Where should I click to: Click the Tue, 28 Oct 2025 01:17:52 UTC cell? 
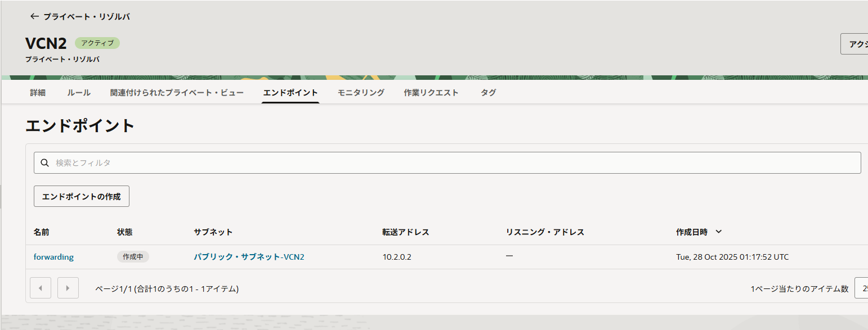coord(732,257)
